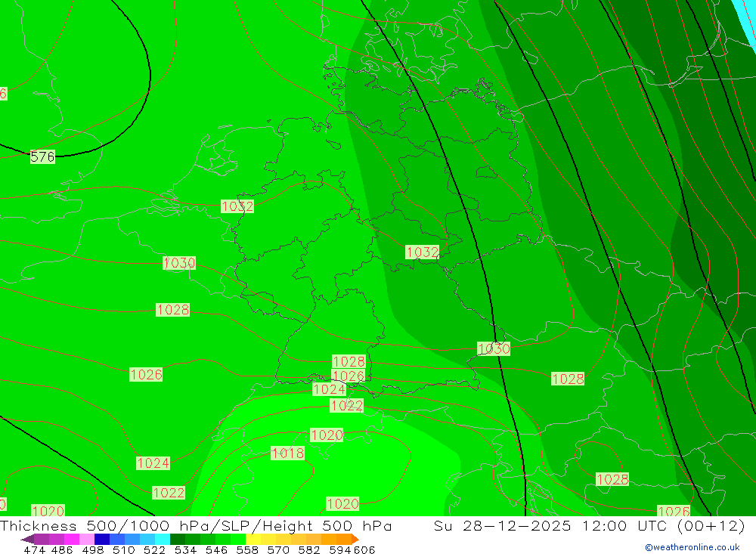Click the 1024 label directly below the 1026 label
Screen dimensions: 756x554
coord(330,389)
